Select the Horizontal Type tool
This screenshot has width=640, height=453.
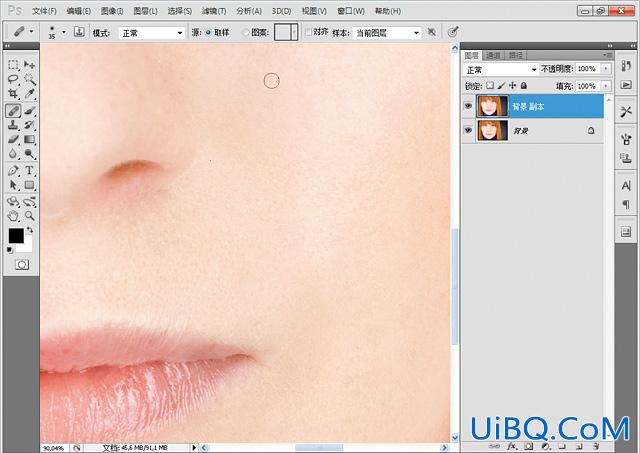(29, 170)
